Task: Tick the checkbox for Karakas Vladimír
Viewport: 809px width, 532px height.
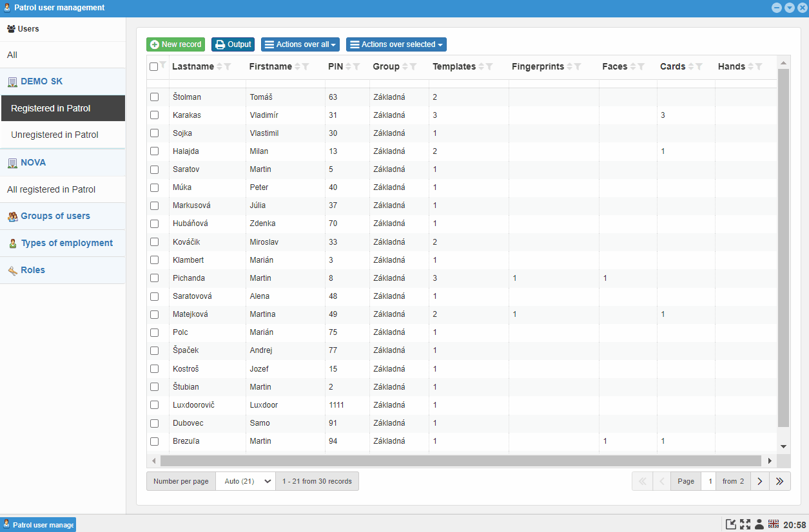Action: [154, 115]
